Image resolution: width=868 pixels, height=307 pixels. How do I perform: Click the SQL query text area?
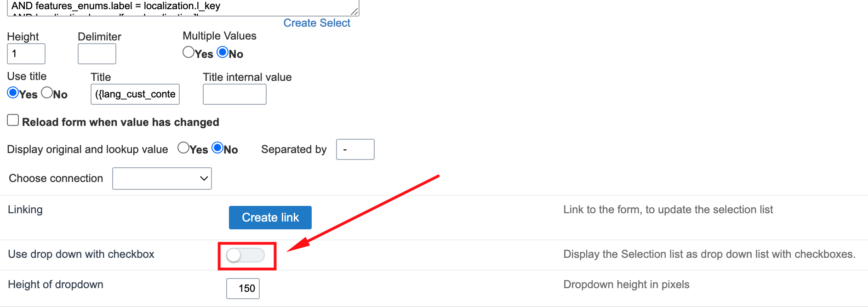(183, 8)
